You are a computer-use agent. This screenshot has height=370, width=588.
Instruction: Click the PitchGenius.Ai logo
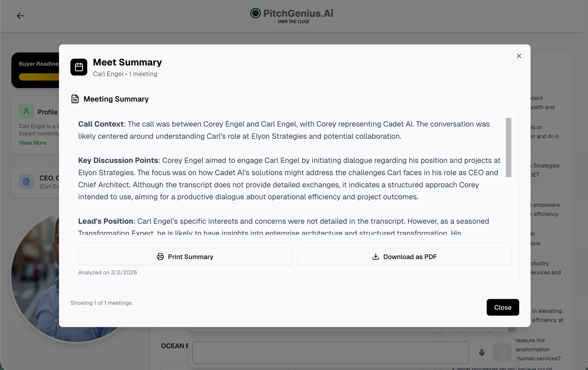pos(292,16)
